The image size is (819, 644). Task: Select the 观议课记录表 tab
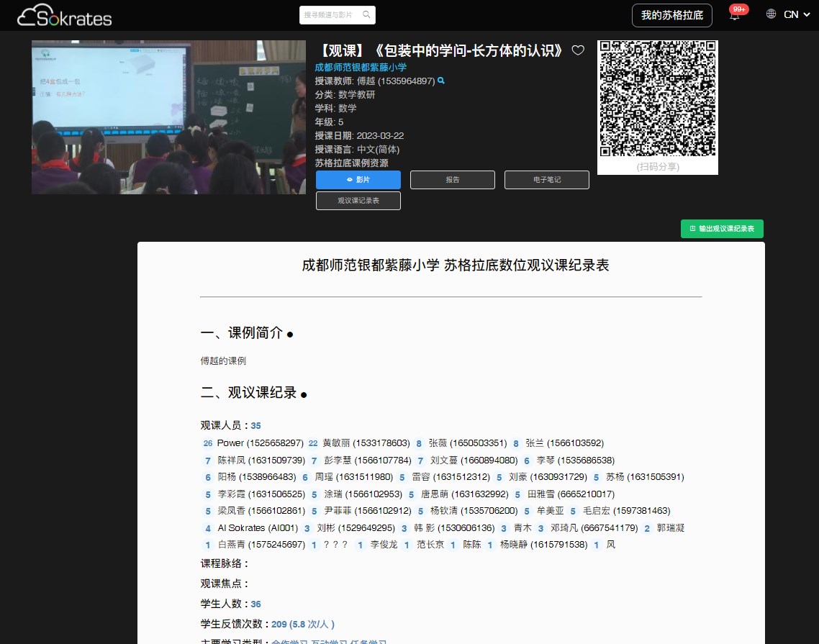pyautogui.click(x=358, y=201)
